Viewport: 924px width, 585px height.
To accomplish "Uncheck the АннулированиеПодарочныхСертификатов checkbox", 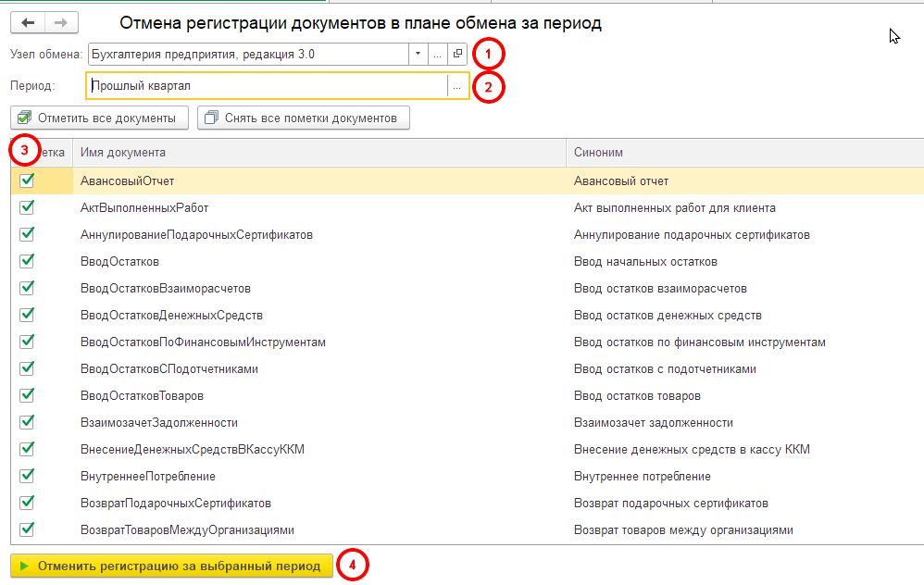I will (27, 234).
